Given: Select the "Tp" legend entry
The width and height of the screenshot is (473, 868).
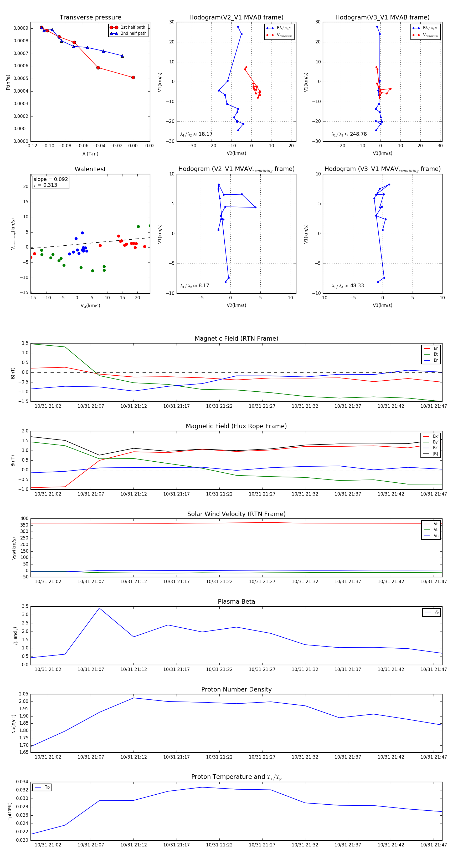Looking at the screenshot, I should (x=42, y=788).
